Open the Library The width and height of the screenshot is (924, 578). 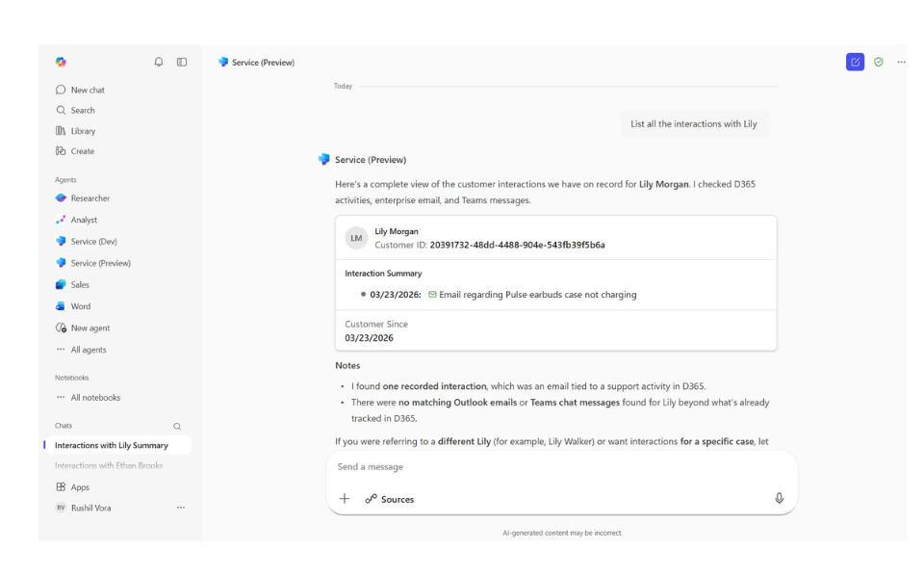pos(75,131)
